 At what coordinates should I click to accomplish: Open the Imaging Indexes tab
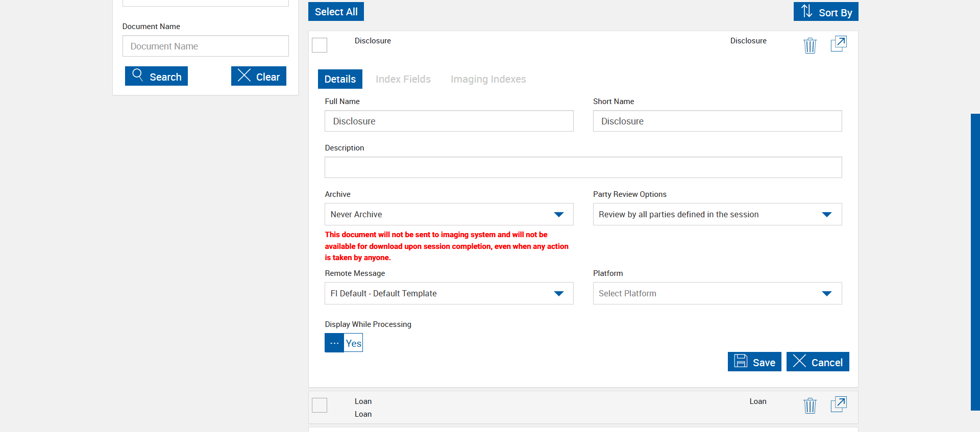click(488, 79)
